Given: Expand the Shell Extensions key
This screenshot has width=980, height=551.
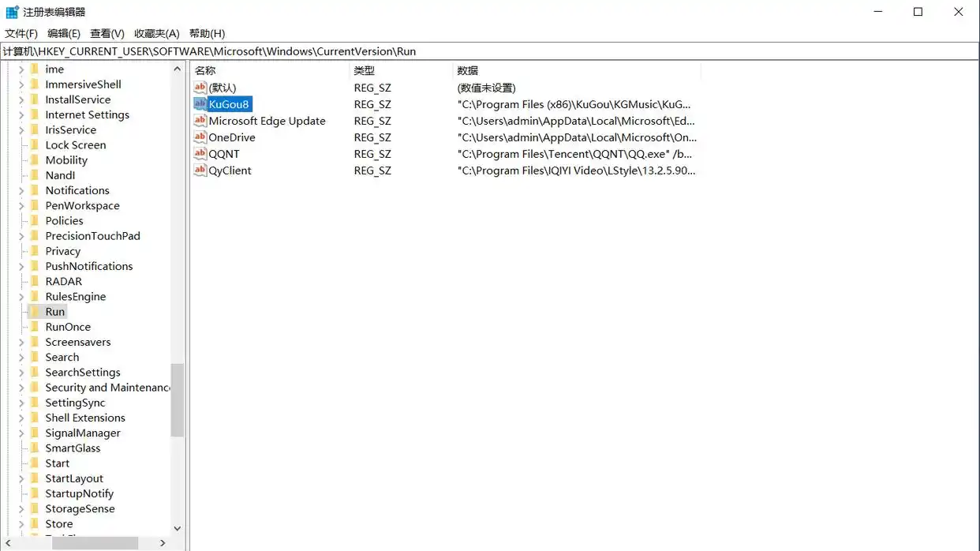Looking at the screenshot, I should pyautogui.click(x=21, y=418).
